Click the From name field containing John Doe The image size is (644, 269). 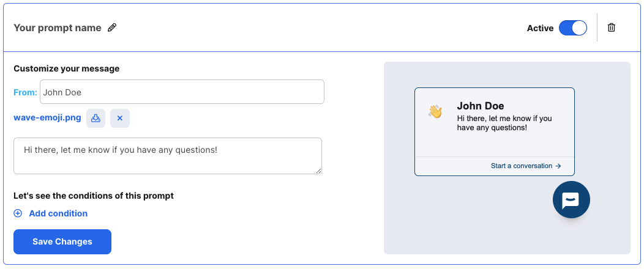coord(182,92)
